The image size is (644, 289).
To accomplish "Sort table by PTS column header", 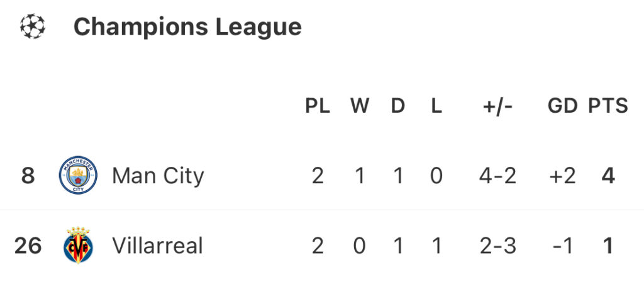I will [608, 106].
